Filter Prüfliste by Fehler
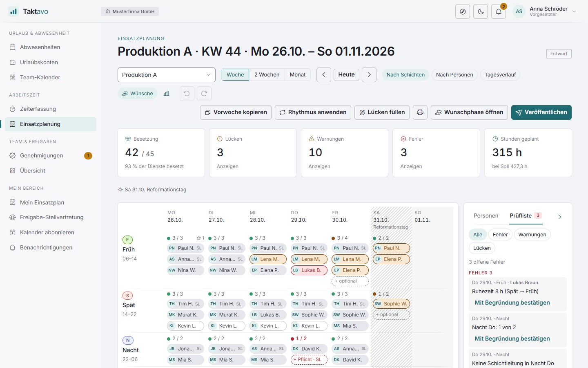Image resolution: width=588 pixels, height=368 pixels. coord(500,235)
